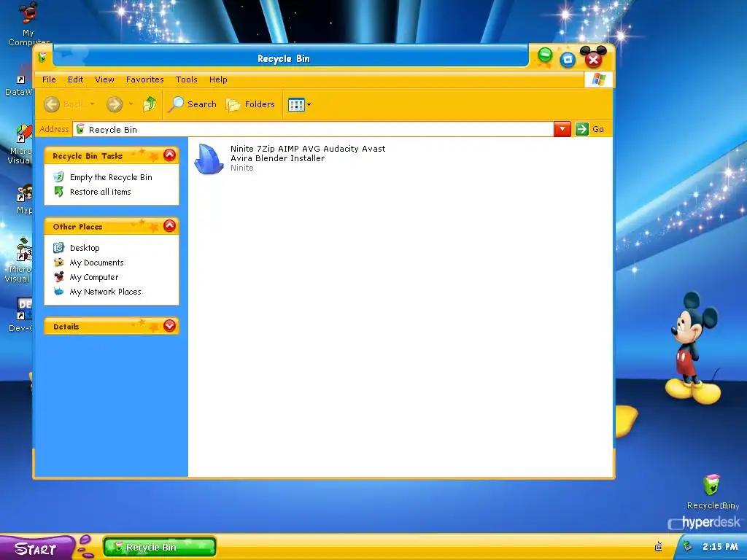Screen dimensions: 747x560
Task: Click the Recycle Bin icon in address bar
Action: point(80,130)
